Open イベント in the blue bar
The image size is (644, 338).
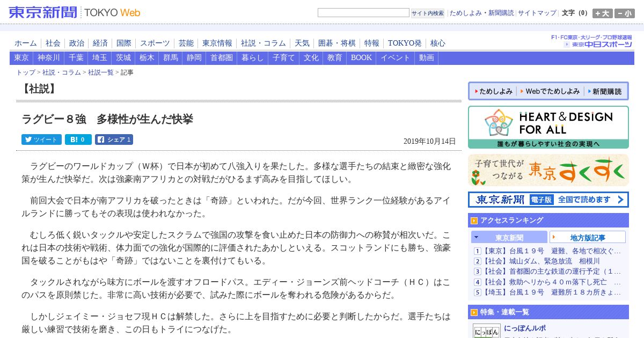(396, 58)
